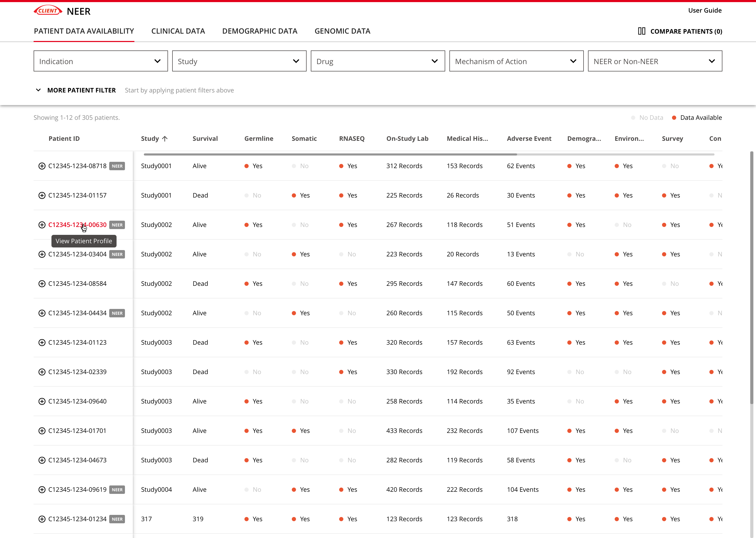Click the plus icon beside patient C12345-1234-09619

[42, 490]
